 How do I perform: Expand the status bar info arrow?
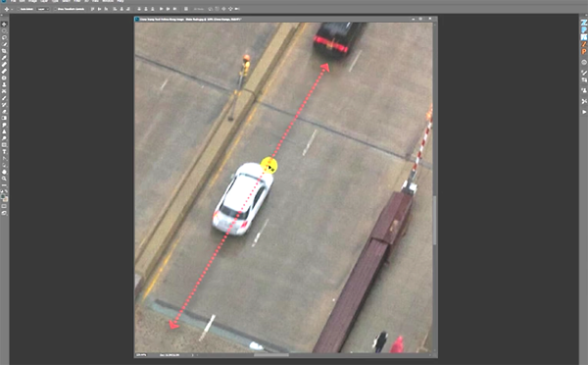[x=193, y=355]
